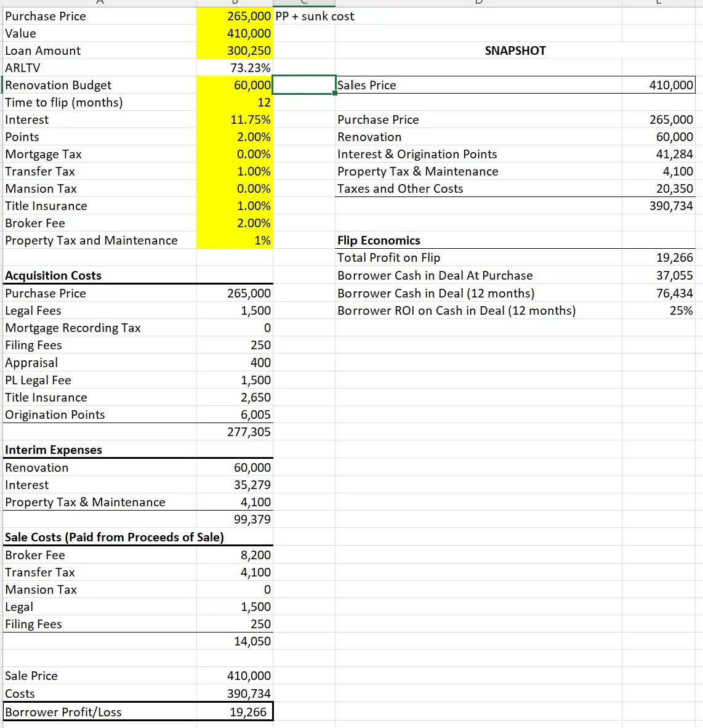Viewport: 703px width, 728px height.
Task: Click the Property Tax and Maintenance 1% cell
Action: coord(235,240)
